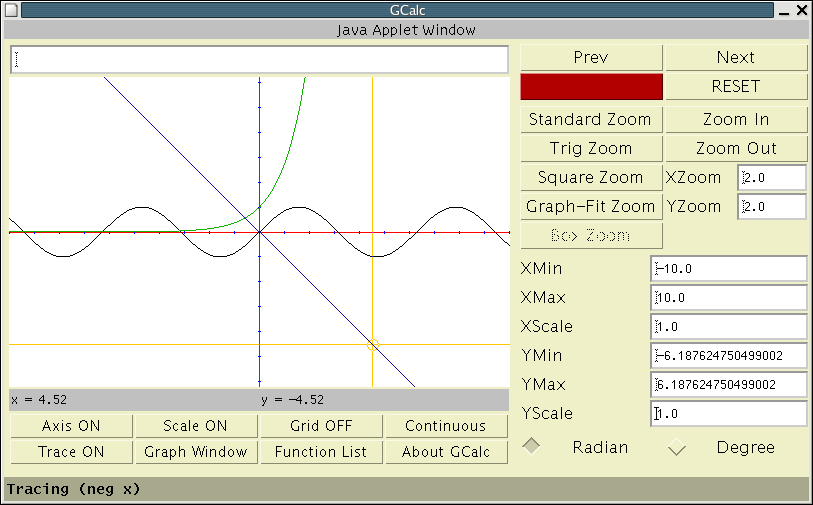The height and width of the screenshot is (505, 813).
Task: Click the XScale input field
Action: point(728,327)
